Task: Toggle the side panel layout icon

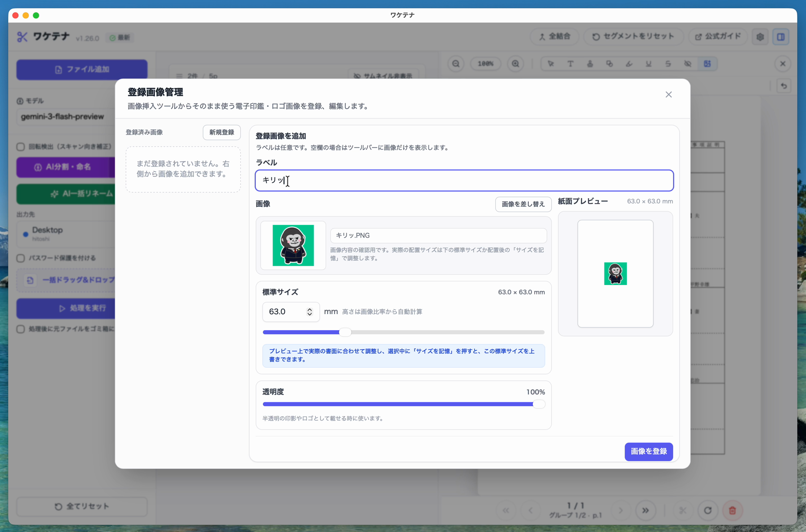Action: pos(781,37)
